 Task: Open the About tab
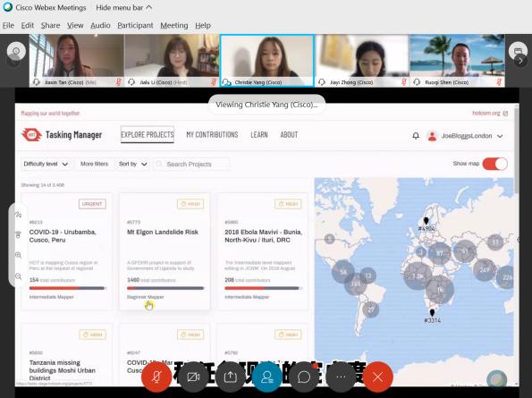289,135
